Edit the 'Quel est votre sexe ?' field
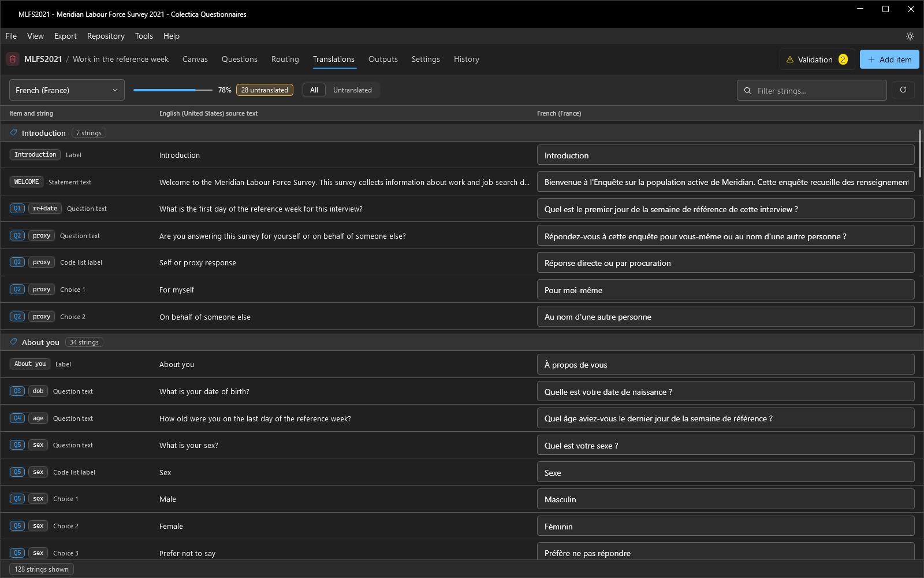 [726, 445]
